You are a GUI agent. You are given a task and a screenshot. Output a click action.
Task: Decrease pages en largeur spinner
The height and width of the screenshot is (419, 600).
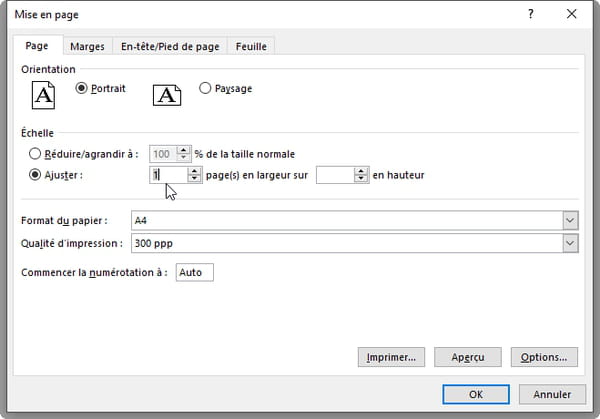194,178
